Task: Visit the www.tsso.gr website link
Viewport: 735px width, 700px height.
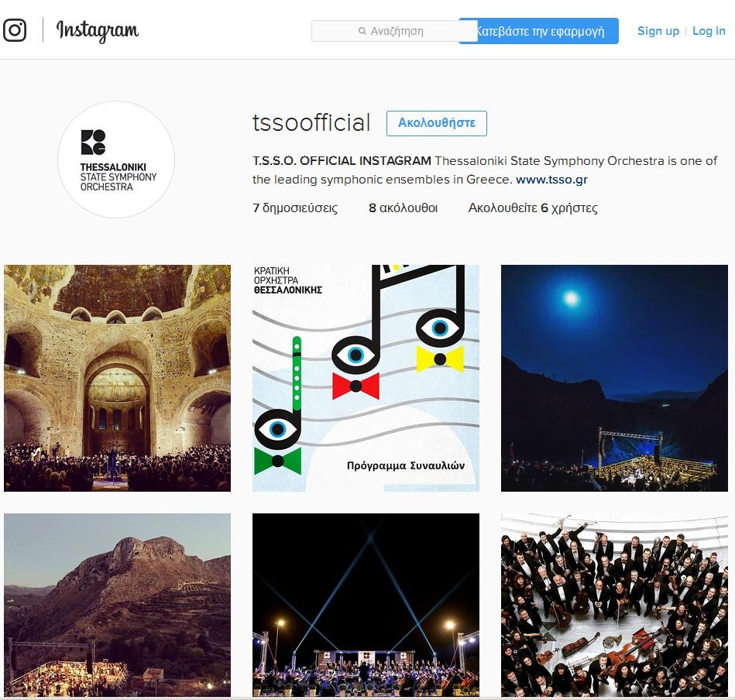Action: (551, 180)
